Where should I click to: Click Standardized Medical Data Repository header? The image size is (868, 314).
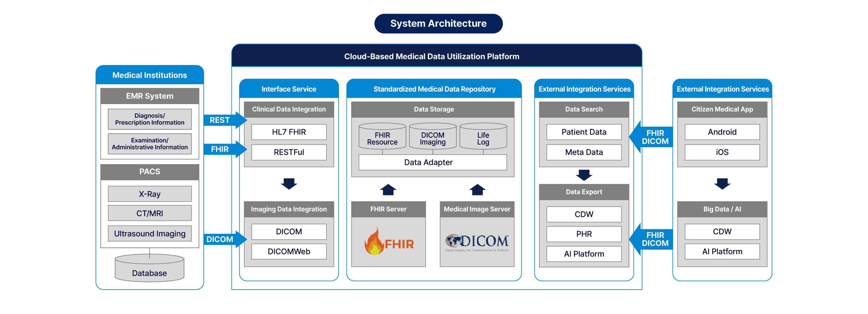[434, 89]
